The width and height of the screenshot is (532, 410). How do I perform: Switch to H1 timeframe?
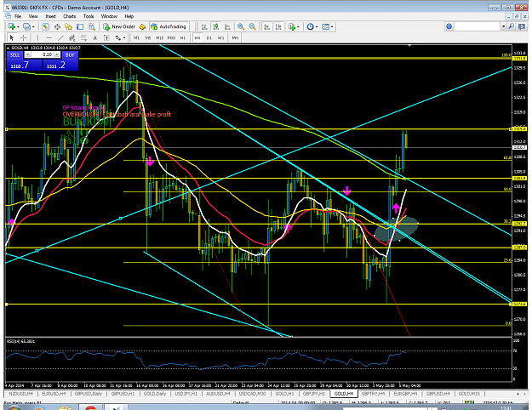tap(182, 38)
